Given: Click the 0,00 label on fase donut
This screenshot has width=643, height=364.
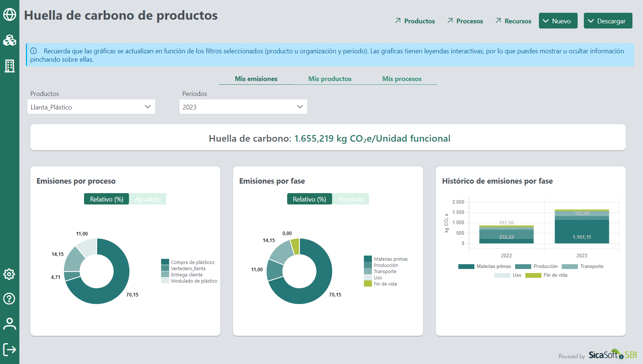Looking at the screenshot, I should pos(287,233).
